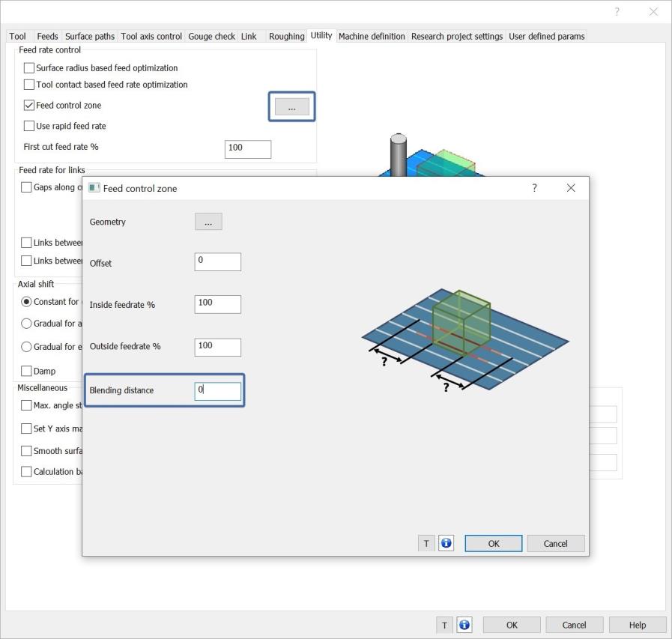Switch to the Feeds tab
Viewport: 672px width, 639px height.
coord(47,37)
